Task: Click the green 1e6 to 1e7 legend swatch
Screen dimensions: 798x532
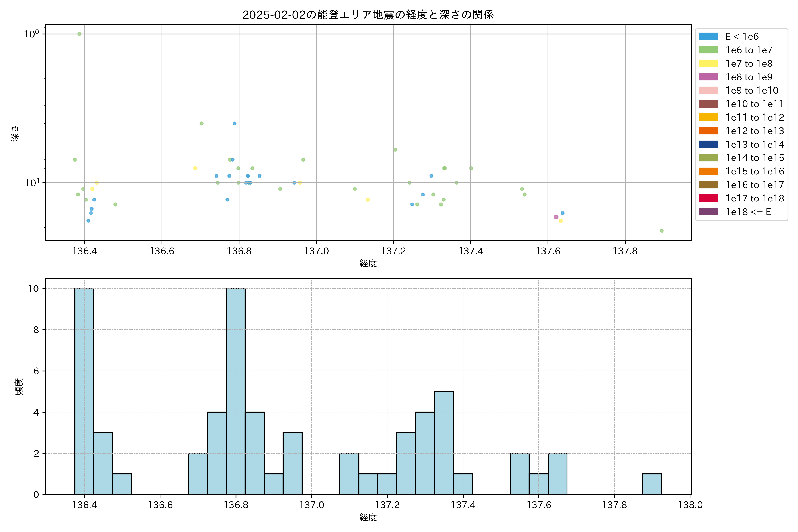Action: pos(708,50)
